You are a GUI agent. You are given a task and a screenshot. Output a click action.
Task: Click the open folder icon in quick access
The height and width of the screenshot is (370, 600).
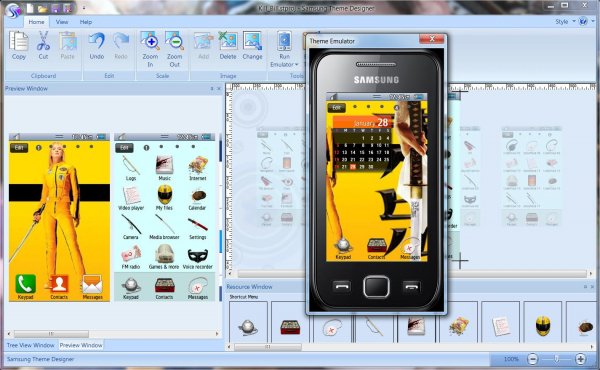click(x=42, y=8)
